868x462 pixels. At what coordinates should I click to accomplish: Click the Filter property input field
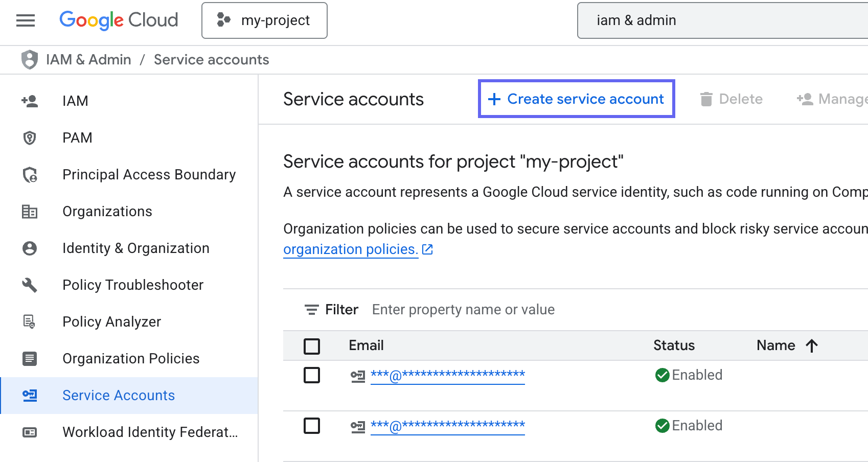pos(463,309)
